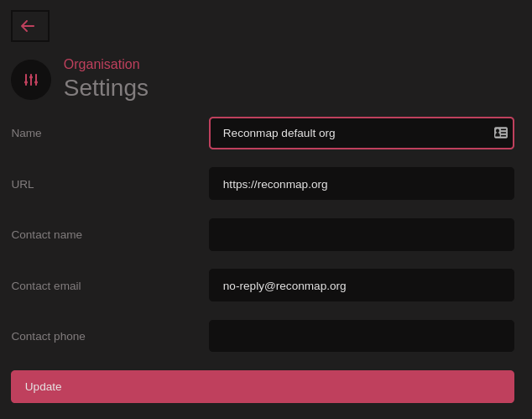Click the Settings title text
Screen dimensions: 532x419
[x=106, y=88]
